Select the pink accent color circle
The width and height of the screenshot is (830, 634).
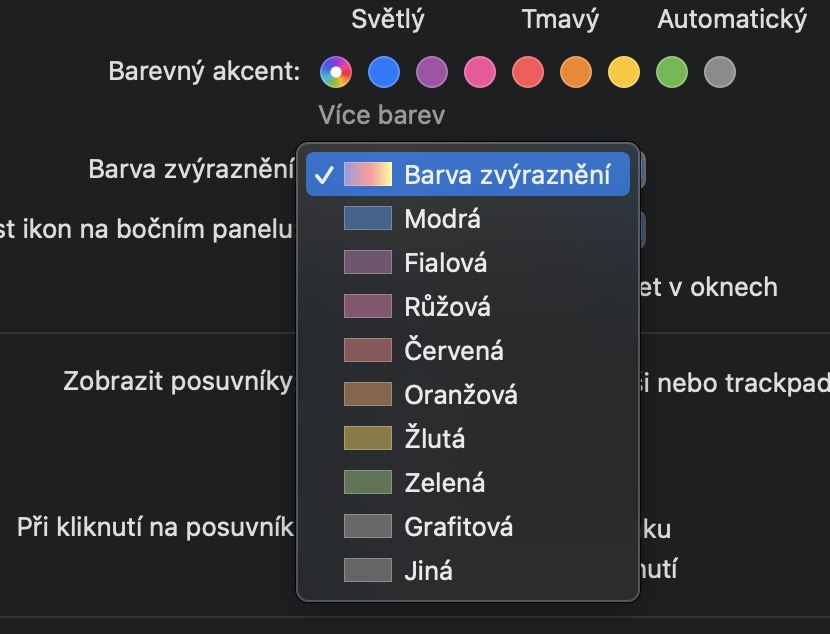[x=480, y=72]
